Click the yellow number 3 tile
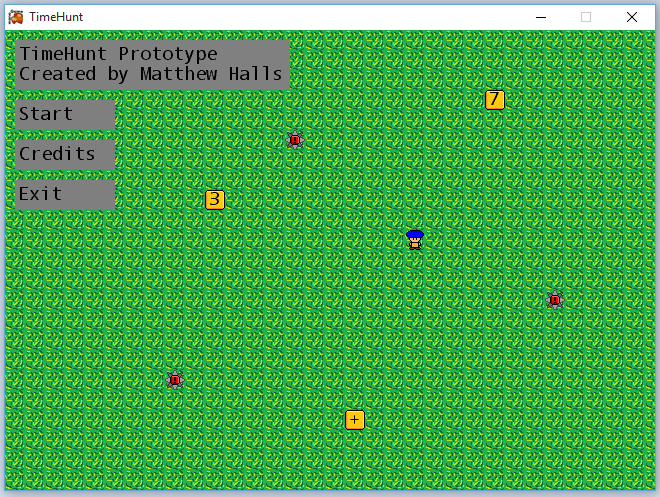This screenshot has width=660, height=497. 215,199
